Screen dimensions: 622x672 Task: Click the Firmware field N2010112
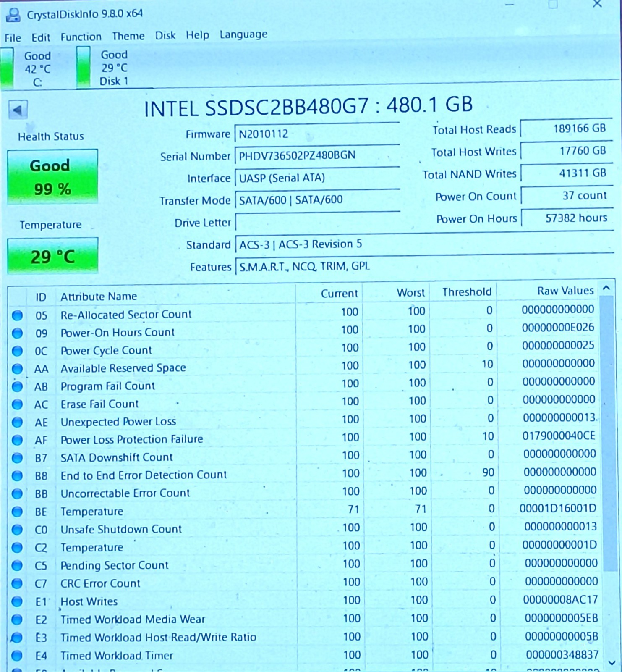(317, 134)
